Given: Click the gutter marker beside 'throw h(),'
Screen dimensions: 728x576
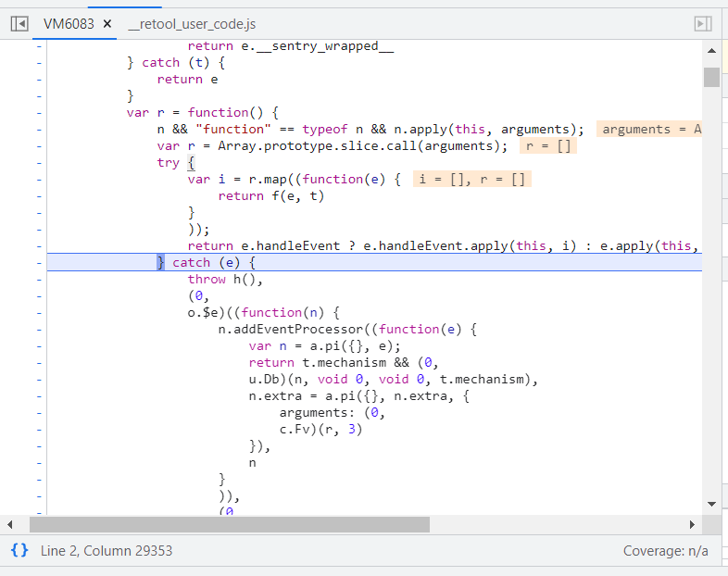Looking at the screenshot, I should click(39, 280).
